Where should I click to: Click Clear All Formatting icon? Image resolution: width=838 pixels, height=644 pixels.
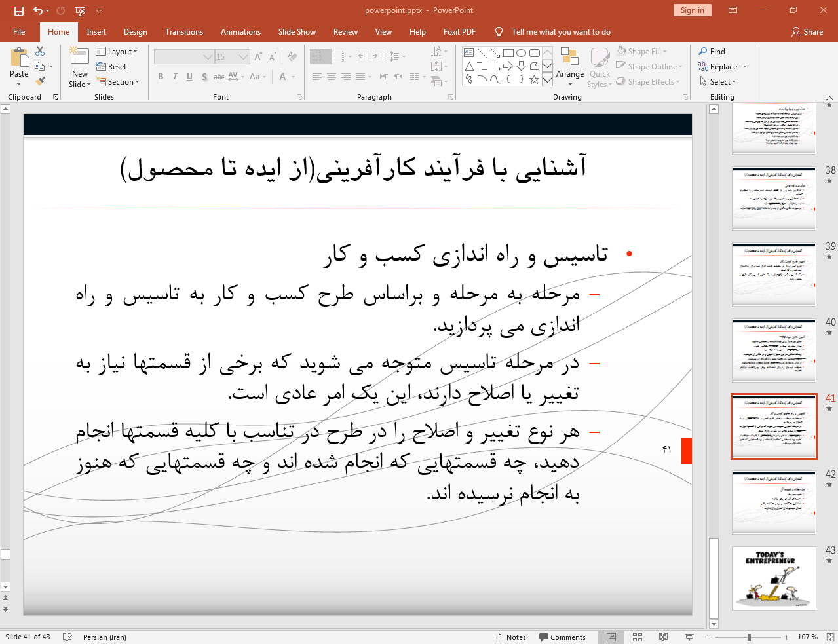point(293,57)
